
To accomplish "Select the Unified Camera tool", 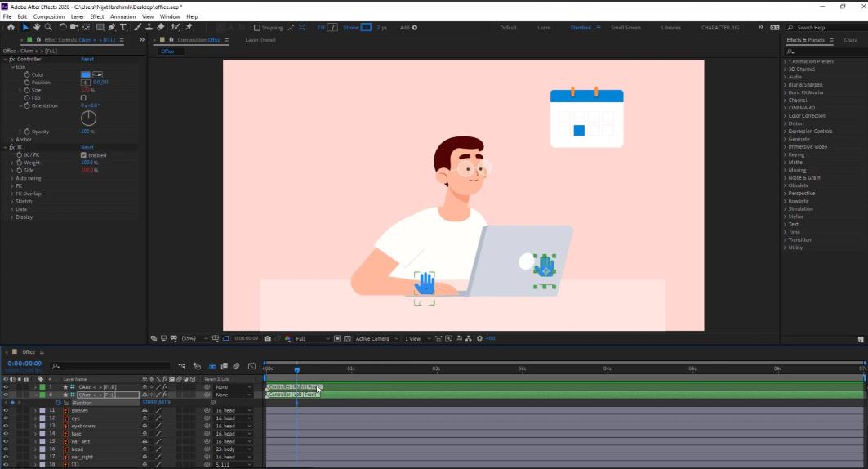I will coord(74,27).
